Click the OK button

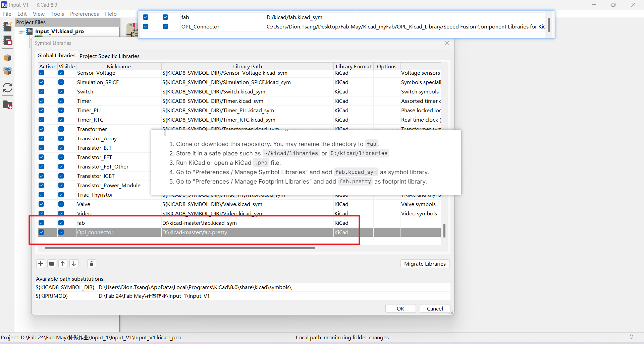coord(400,308)
